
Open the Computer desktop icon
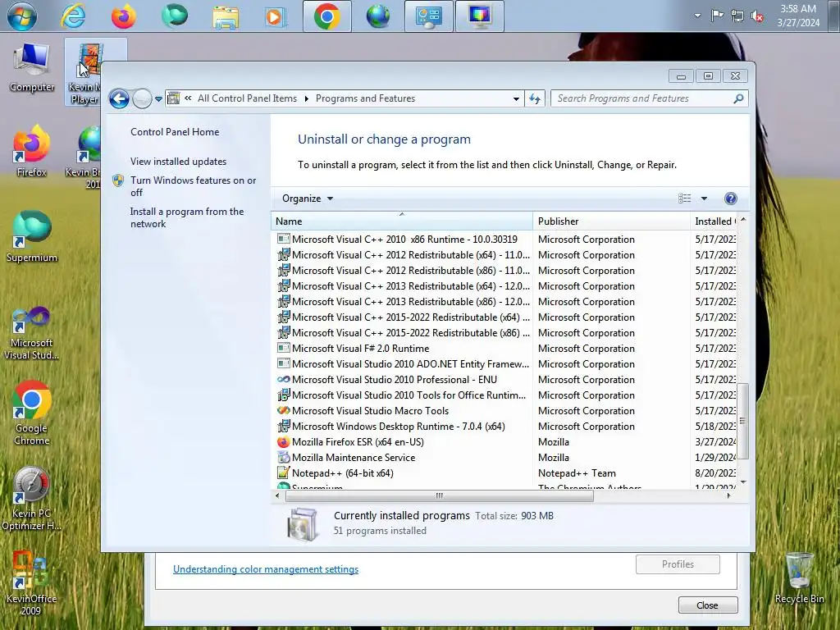tap(32, 69)
